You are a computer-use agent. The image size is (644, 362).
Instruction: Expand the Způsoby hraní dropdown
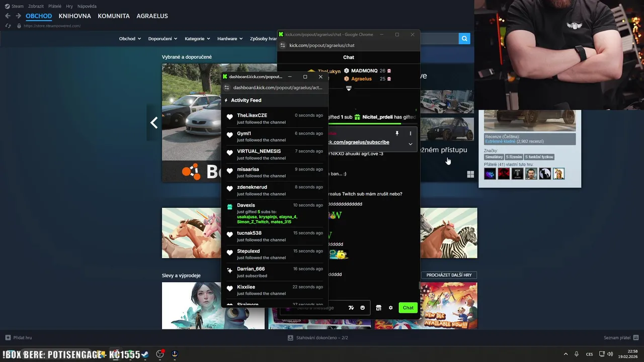pos(263,39)
